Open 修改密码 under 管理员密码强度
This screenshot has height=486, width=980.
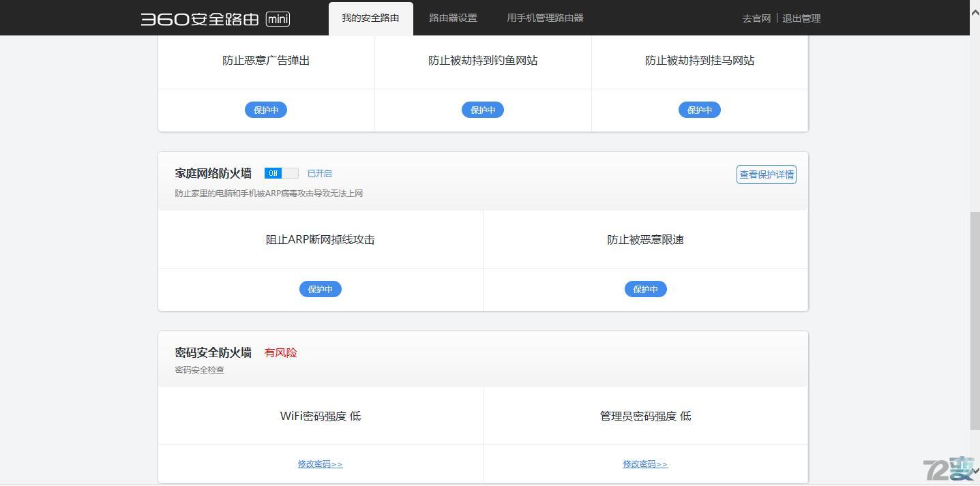click(x=644, y=464)
